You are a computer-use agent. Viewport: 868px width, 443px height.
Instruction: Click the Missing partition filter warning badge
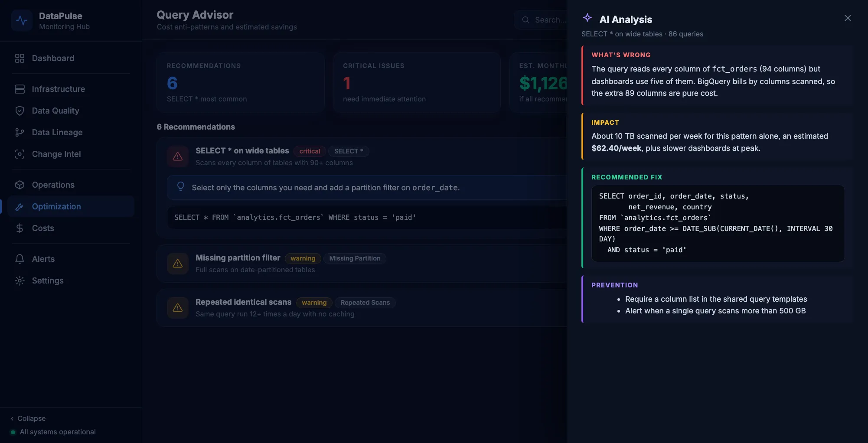(x=303, y=258)
